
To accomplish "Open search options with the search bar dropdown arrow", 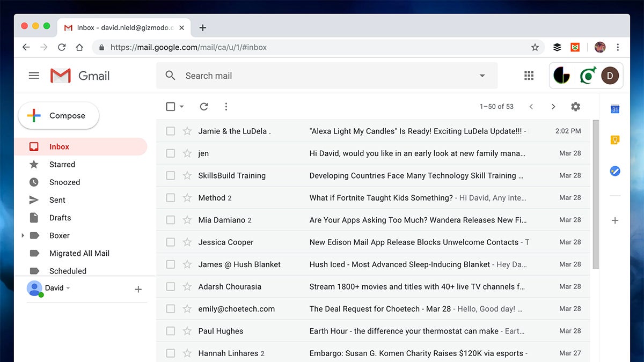I will coord(481,76).
